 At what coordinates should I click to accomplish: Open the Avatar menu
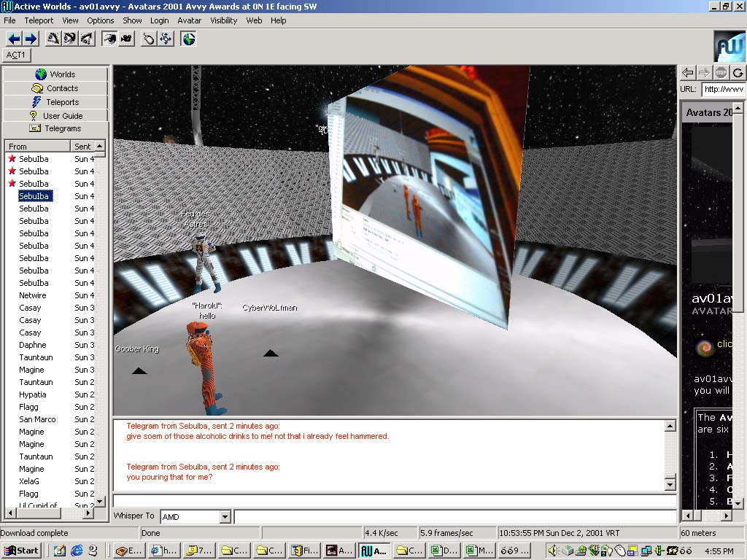(x=190, y=20)
